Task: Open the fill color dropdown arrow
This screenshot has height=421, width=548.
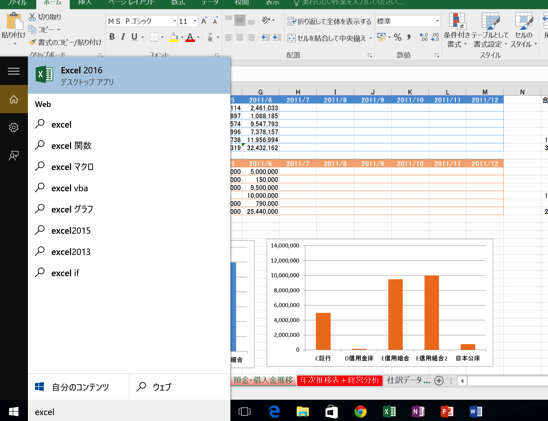Action: 182,37
